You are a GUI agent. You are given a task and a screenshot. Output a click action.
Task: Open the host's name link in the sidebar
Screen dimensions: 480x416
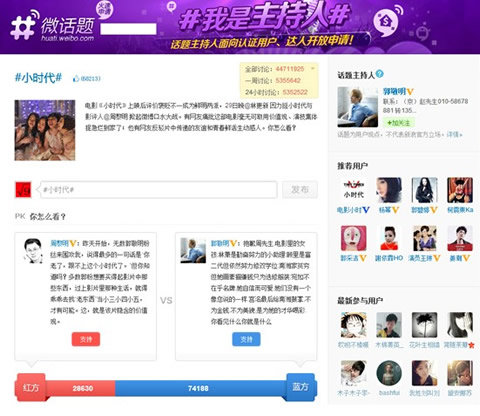coord(394,92)
